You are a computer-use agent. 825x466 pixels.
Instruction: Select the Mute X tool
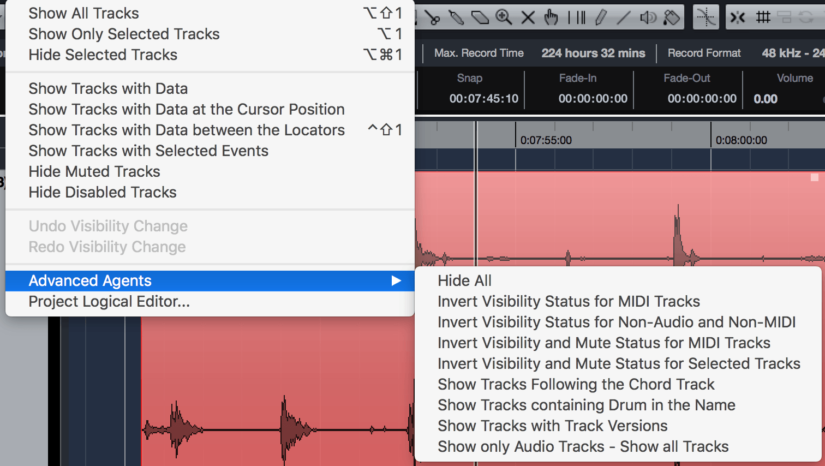[x=528, y=18]
